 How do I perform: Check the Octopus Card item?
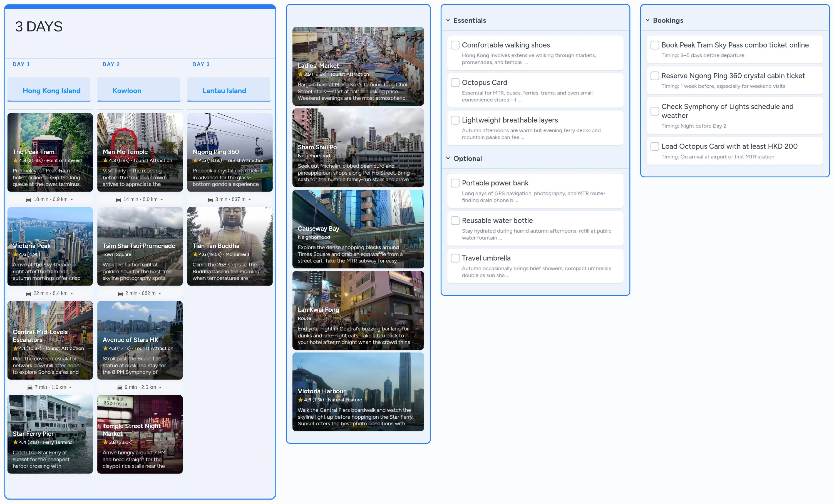(455, 83)
